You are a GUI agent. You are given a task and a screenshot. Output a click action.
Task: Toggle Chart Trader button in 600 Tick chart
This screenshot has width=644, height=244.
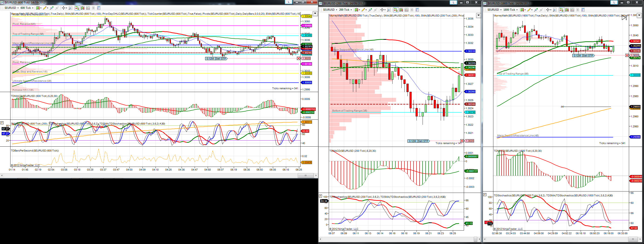78,8
